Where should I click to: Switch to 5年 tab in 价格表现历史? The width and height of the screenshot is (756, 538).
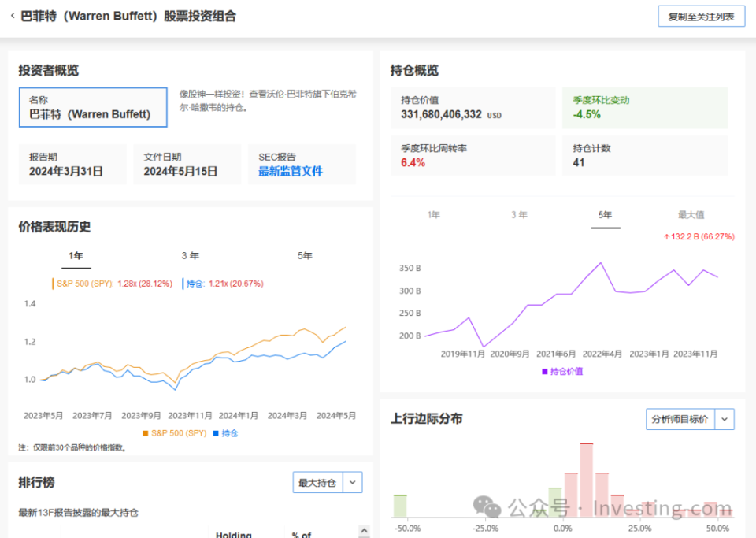(305, 256)
